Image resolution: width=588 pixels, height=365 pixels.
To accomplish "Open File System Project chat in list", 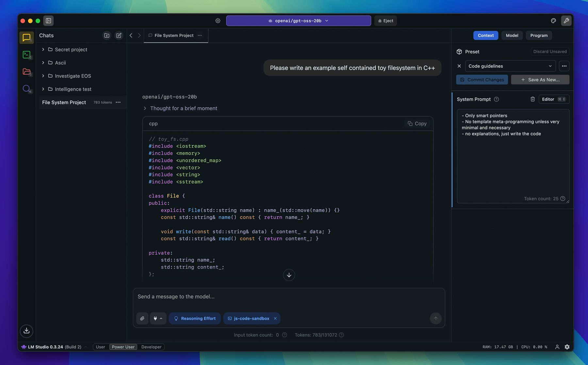I will click(82, 102).
